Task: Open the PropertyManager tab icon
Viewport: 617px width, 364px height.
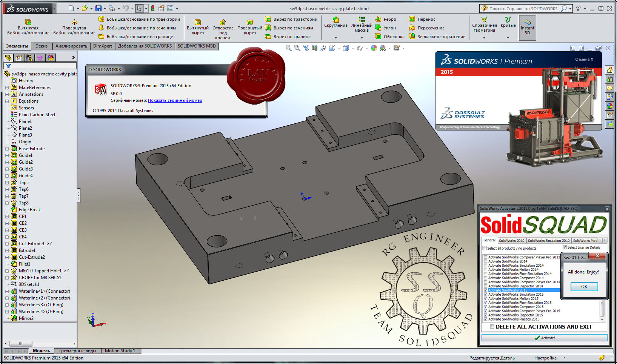Action: pos(19,58)
